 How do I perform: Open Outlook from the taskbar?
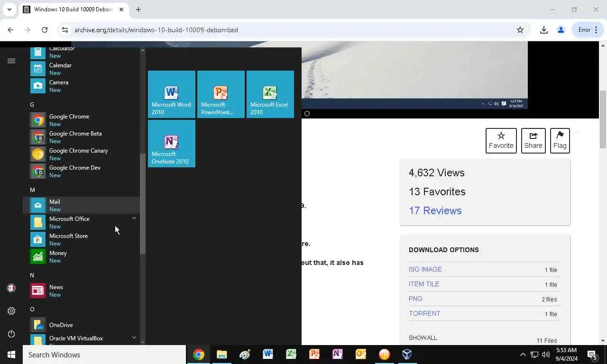(x=361, y=355)
